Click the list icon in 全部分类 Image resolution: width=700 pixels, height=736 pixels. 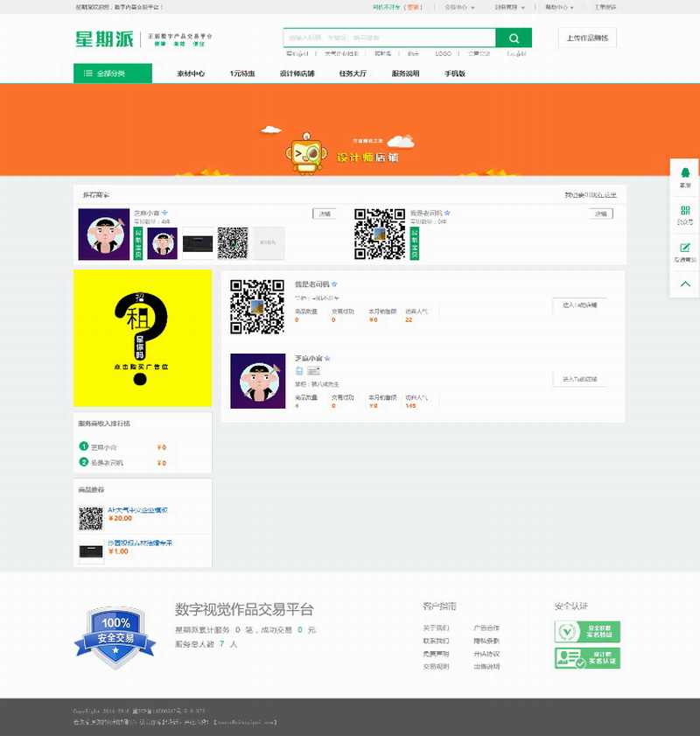[87, 74]
